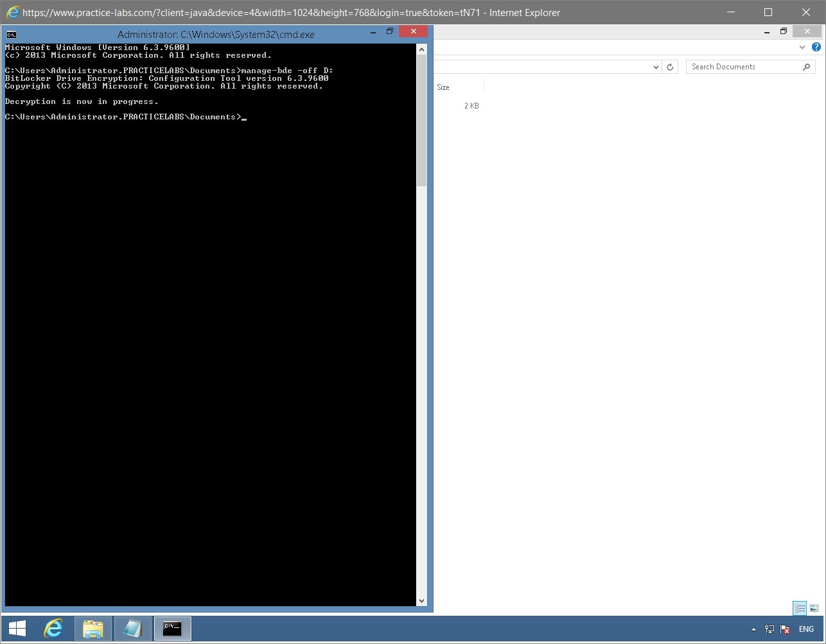Click inside the Search Documents field

click(739, 66)
